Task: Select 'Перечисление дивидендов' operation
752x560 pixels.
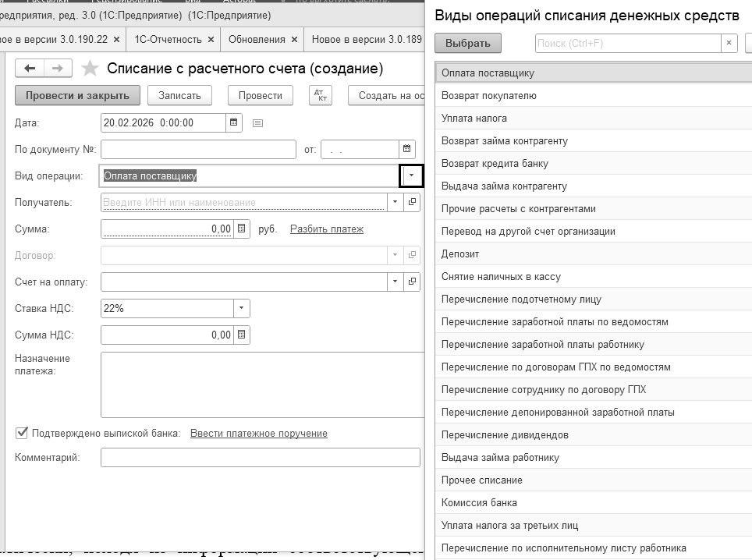Action: 594,435
